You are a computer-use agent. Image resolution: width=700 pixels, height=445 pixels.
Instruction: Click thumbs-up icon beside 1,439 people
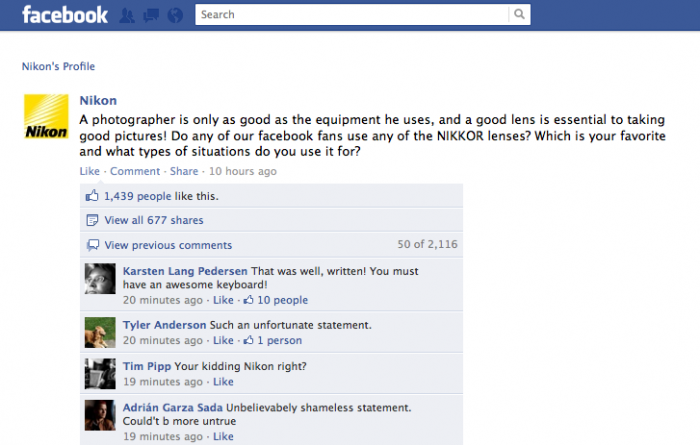click(x=92, y=196)
